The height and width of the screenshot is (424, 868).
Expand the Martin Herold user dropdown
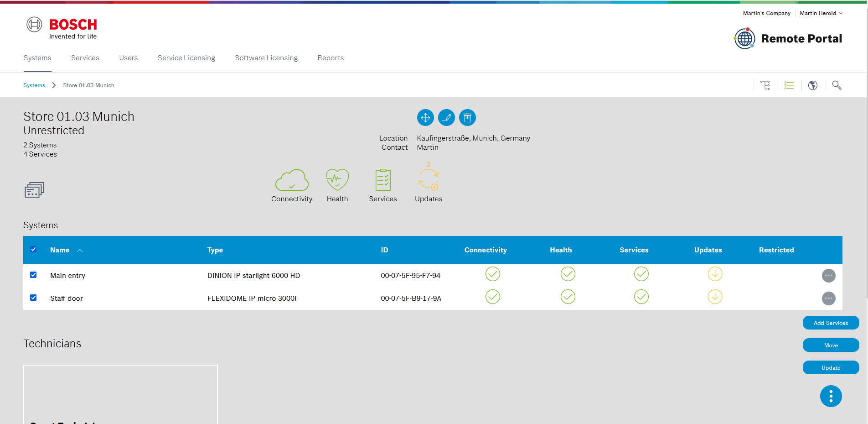point(821,13)
